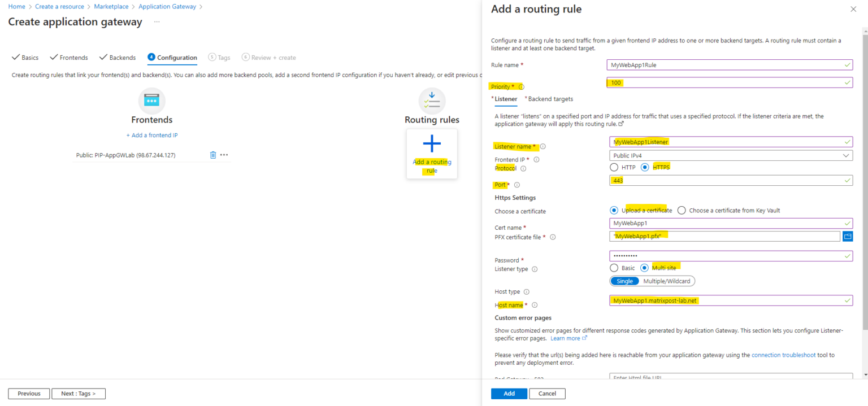
Task: Delete the PIP-AppGWLab frontend IP via trash icon
Action: (213, 155)
